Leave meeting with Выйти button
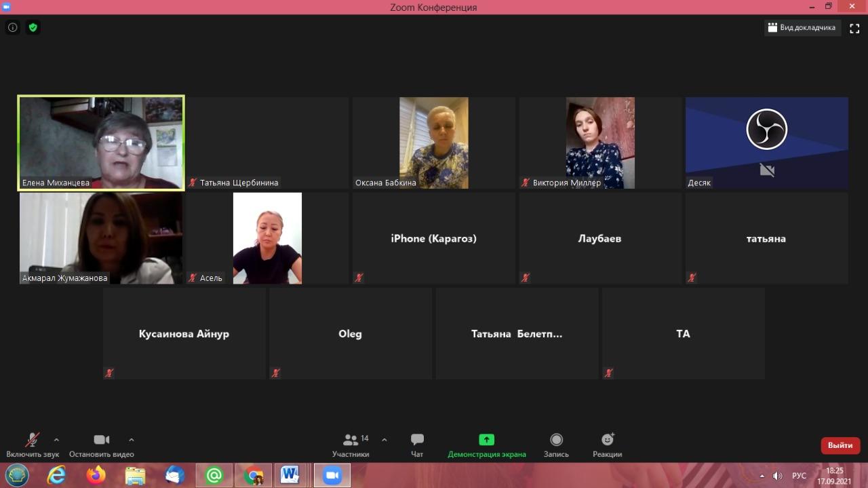This screenshot has width=868, height=488. pyautogui.click(x=840, y=445)
